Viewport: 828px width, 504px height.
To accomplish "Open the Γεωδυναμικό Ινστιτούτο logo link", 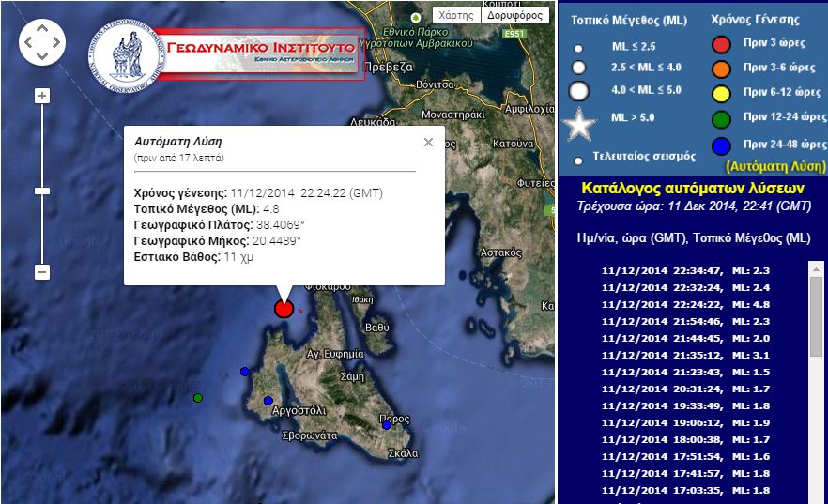I will 223,53.
